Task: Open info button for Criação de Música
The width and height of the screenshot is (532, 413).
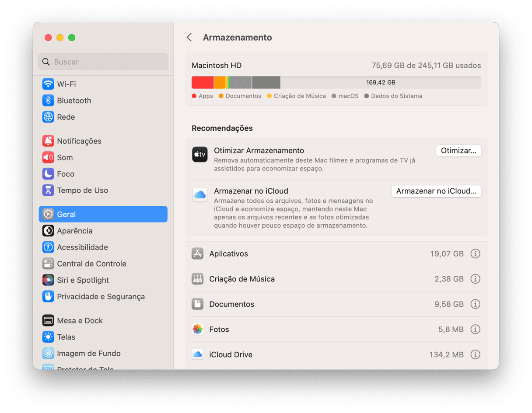Action: pos(475,279)
